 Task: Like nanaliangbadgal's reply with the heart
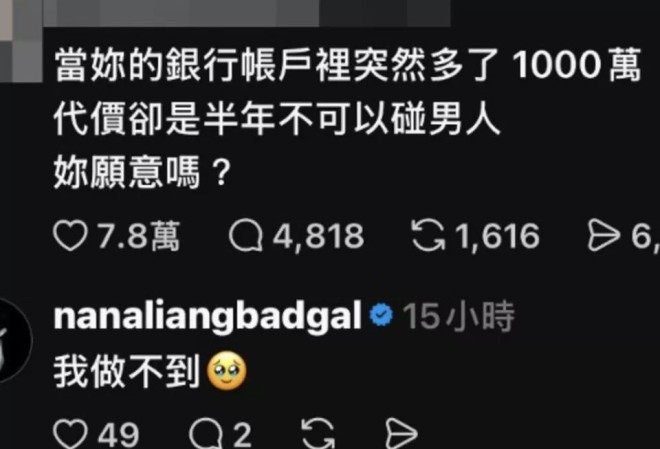(70, 435)
